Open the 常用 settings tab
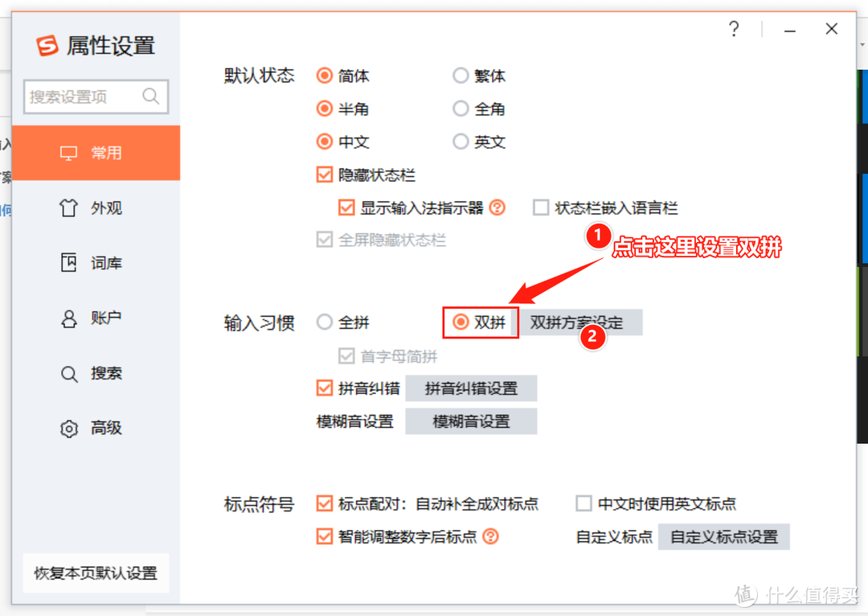This screenshot has height=616, width=868. pos(96,153)
